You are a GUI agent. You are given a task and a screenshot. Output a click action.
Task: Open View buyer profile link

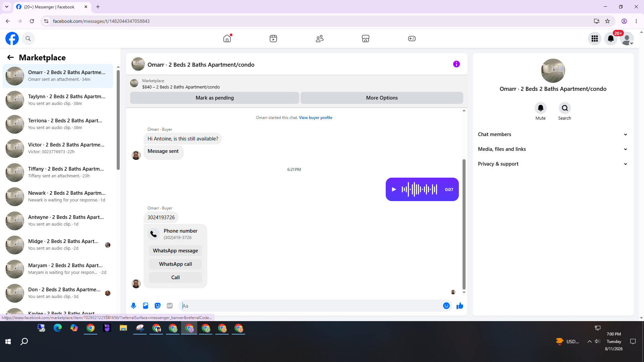click(x=316, y=118)
